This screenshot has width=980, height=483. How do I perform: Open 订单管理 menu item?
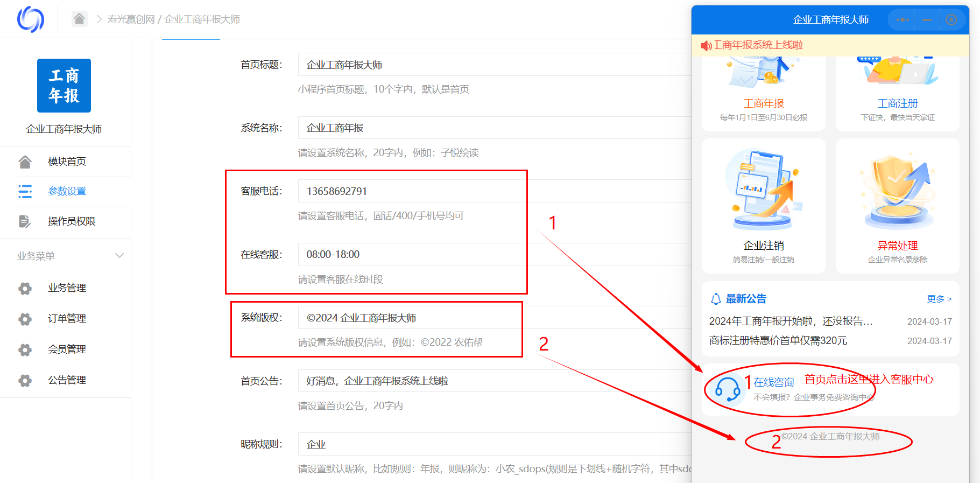(x=66, y=319)
